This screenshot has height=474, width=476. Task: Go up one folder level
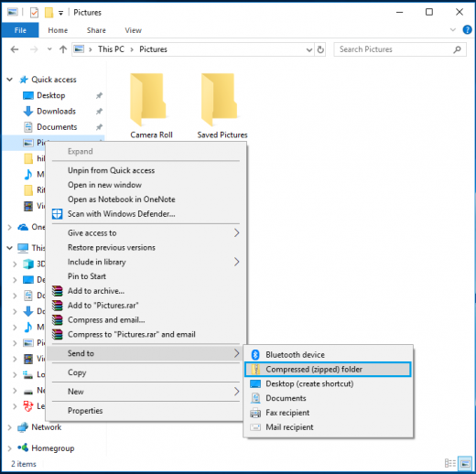(63, 49)
